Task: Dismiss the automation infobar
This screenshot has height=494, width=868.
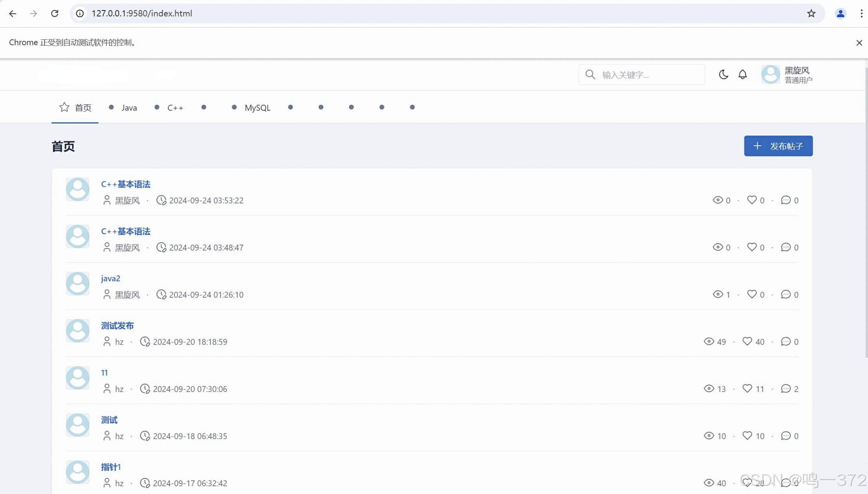Action: (859, 43)
